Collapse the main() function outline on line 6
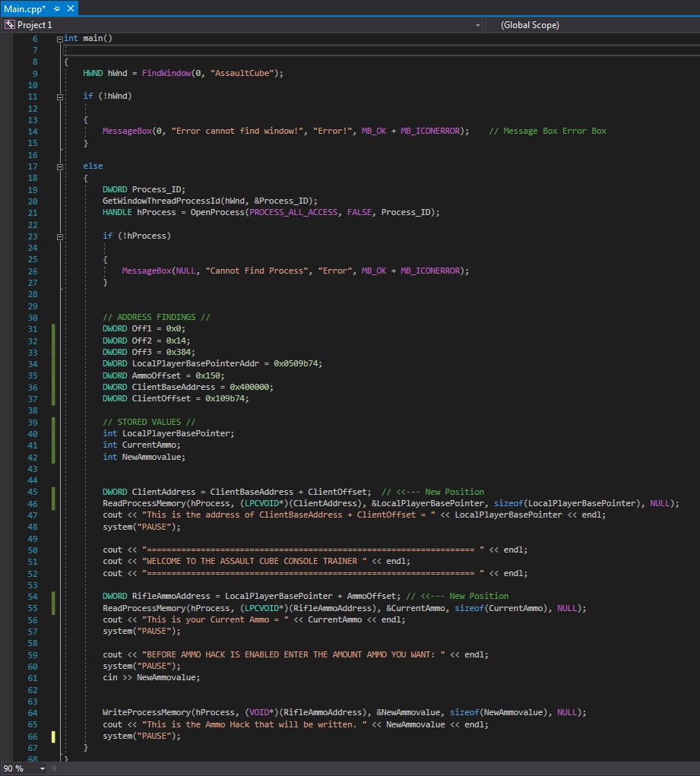This screenshot has width=700, height=776. tap(59, 38)
